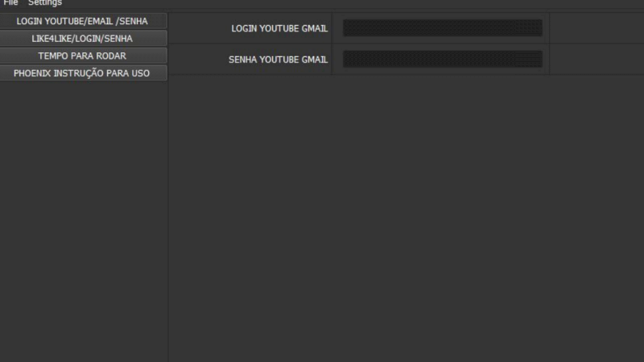Click the empty menu bar area beside Settings

coord(322,3)
